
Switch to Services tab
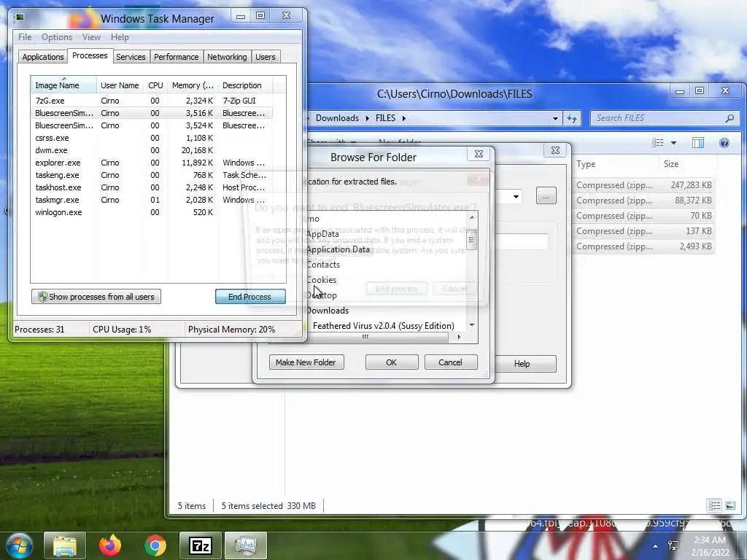pos(131,57)
